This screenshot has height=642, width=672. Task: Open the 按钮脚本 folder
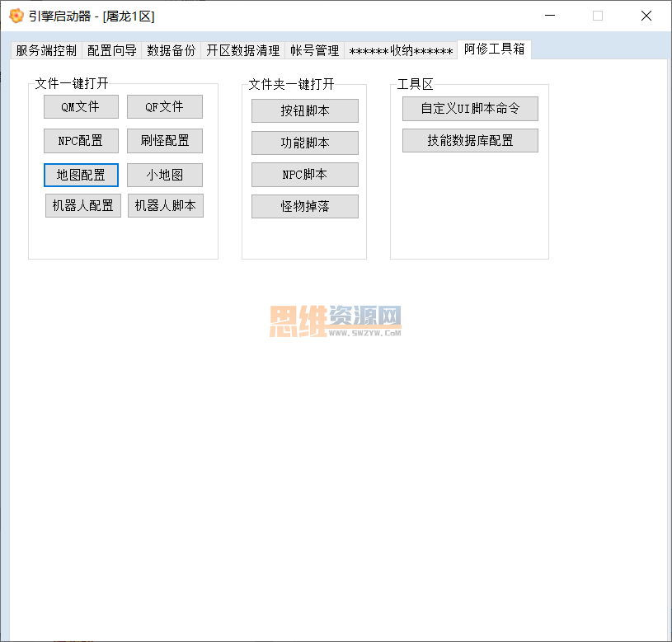(x=305, y=111)
